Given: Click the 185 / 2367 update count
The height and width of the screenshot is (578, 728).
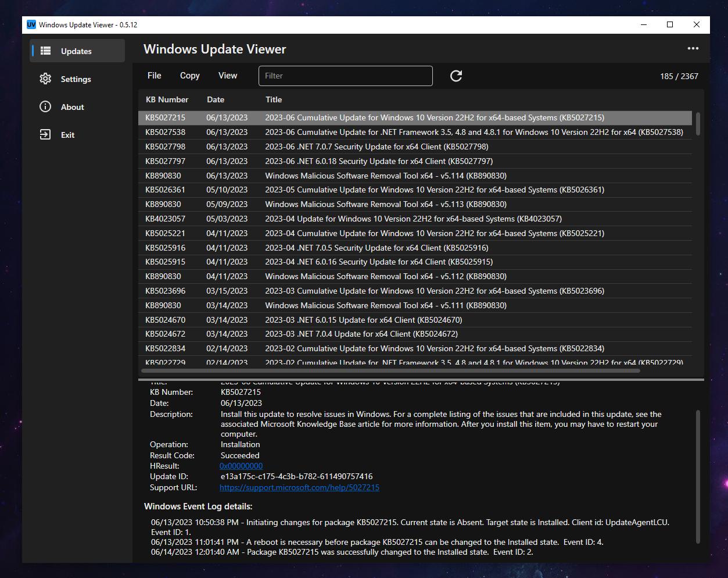Looking at the screenshot, I should click(679, 76).
